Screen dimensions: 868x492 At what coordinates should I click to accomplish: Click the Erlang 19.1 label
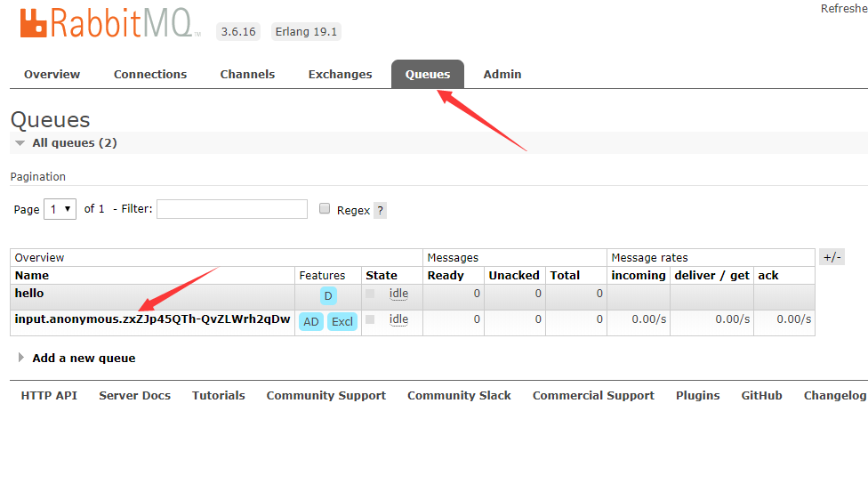[x=306, y=31]
